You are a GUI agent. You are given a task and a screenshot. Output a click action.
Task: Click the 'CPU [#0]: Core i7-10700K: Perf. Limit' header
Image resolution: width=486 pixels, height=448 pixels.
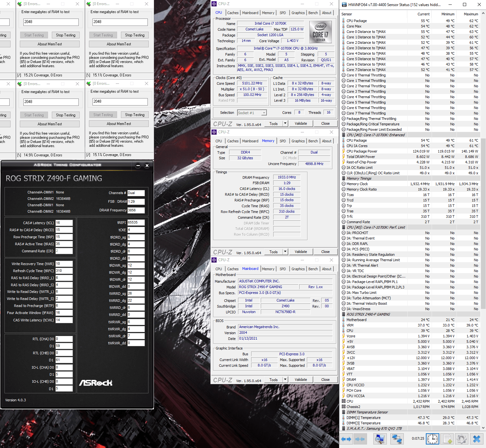410,227
